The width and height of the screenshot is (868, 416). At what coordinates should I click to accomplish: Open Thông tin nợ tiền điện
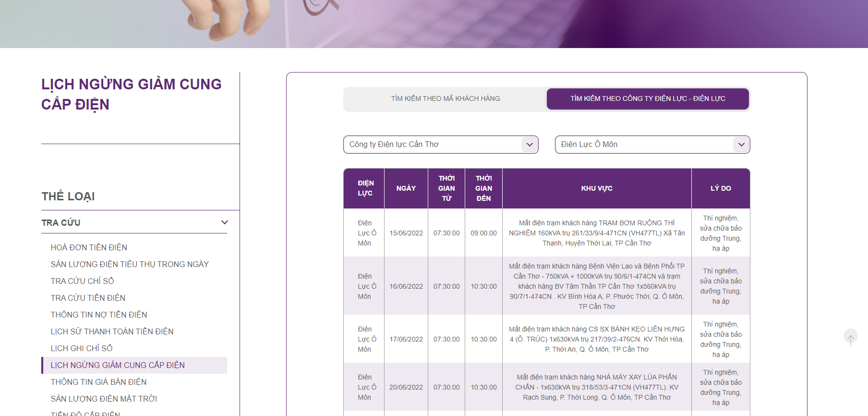99,315
